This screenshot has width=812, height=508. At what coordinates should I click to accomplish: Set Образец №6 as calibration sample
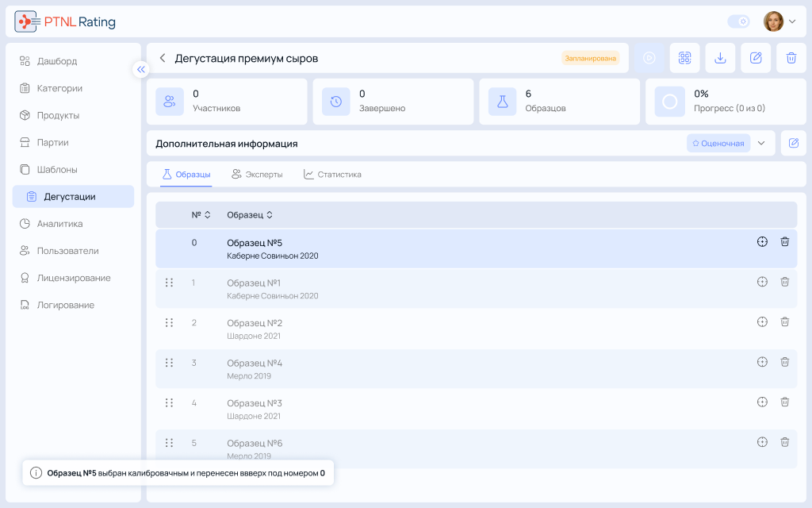(x=762, y=442)
